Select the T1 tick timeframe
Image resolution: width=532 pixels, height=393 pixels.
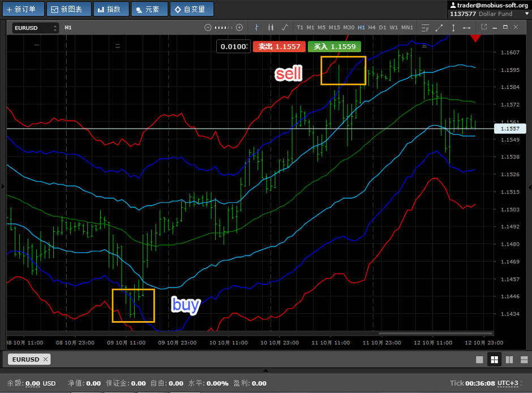300,28
